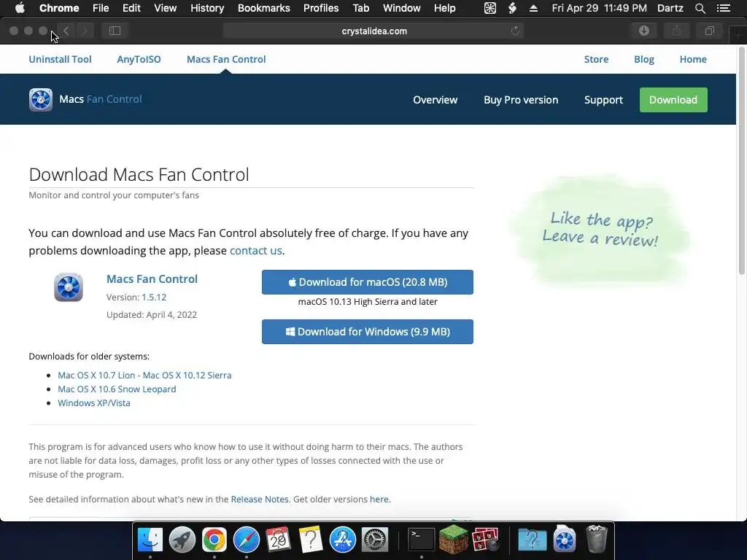Open the Tab menu

pos(360,8)
